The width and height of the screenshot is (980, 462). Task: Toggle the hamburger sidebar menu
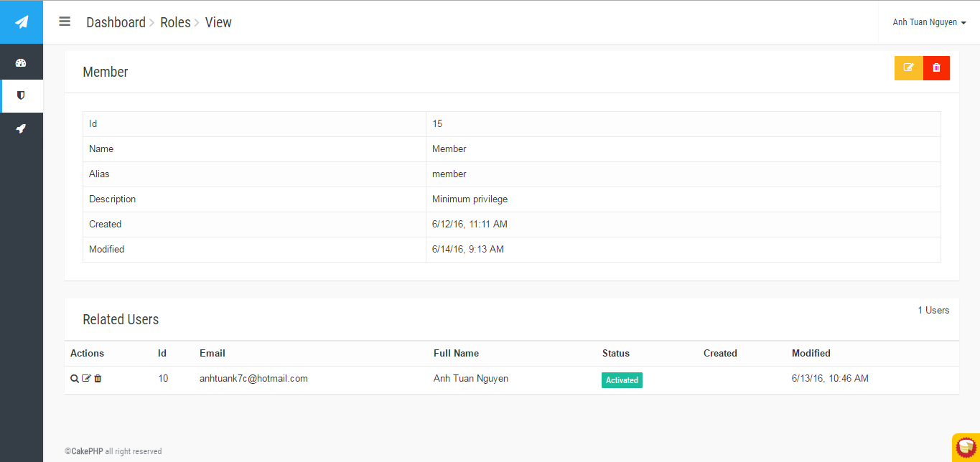point(65,22)
